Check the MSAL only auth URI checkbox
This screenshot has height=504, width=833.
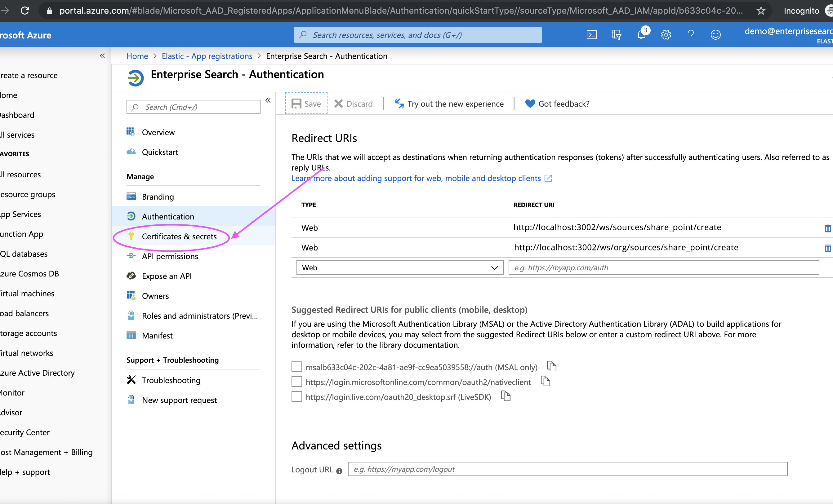click(x=296, y=367)
